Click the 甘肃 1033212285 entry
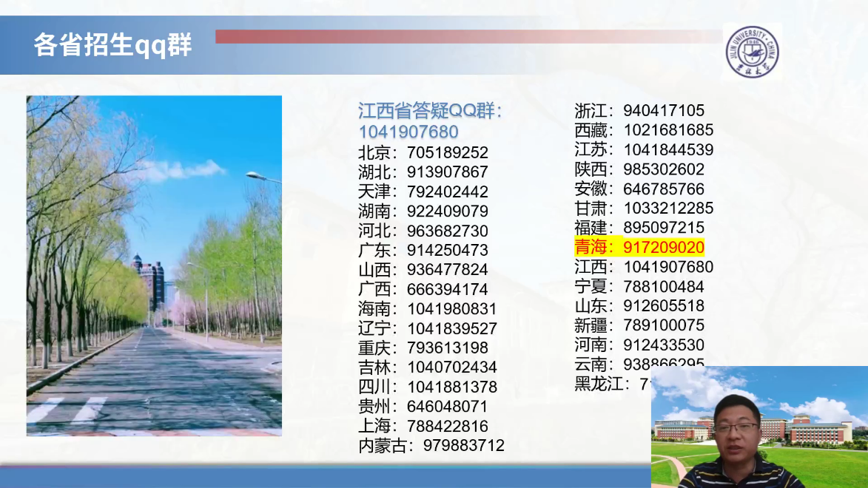 point(644,209)
